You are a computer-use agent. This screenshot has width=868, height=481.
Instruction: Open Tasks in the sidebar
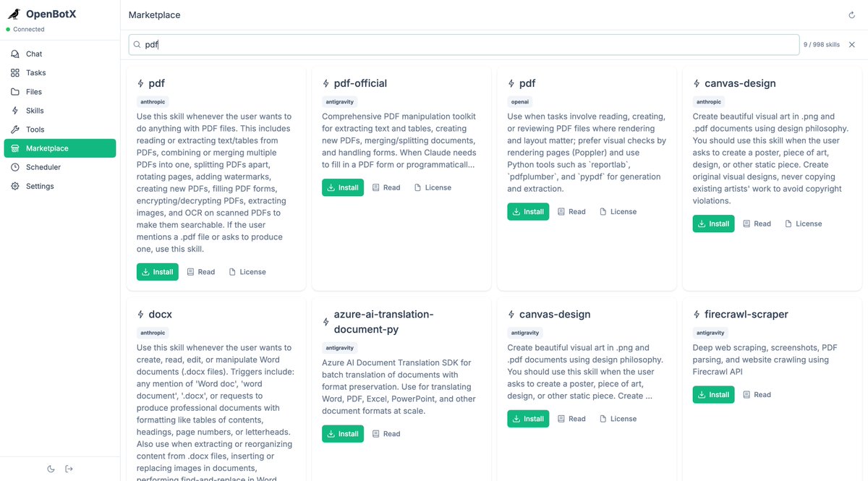point(60,73)
